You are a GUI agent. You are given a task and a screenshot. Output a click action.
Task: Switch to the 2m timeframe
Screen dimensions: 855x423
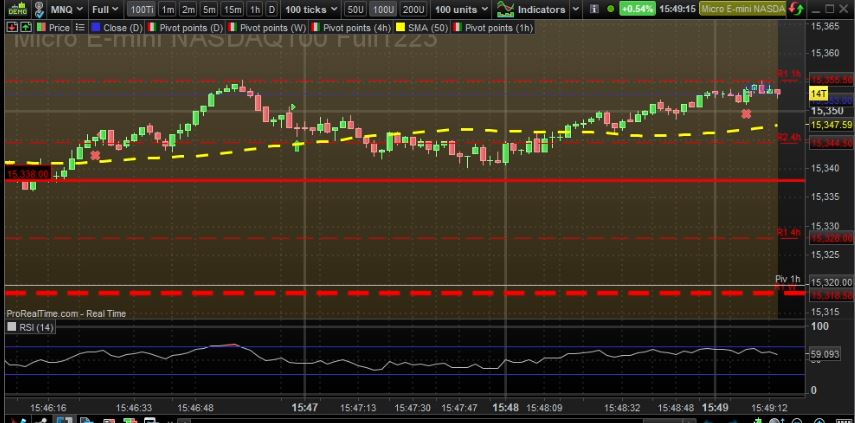coord(188,9)
